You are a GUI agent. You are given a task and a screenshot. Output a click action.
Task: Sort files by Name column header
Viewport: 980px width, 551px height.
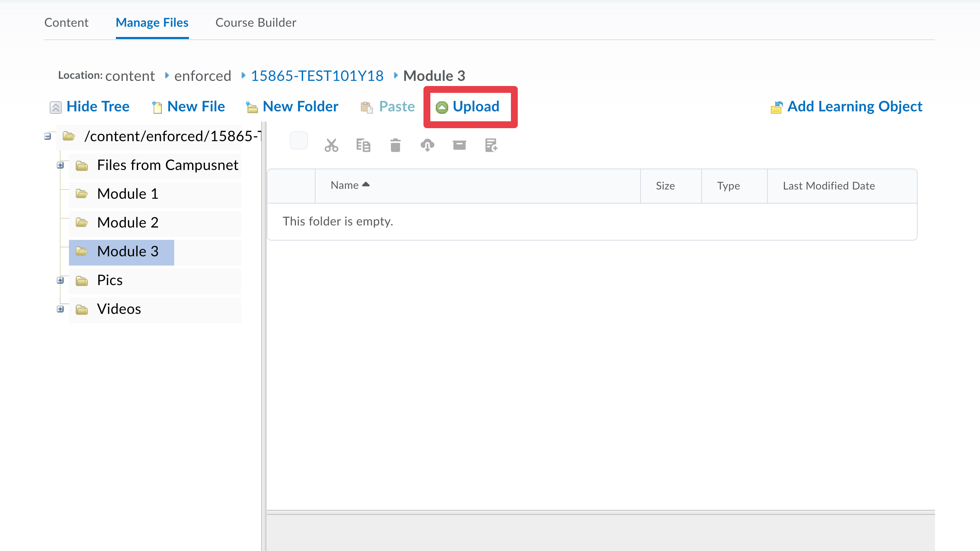(x=345, y=185)
